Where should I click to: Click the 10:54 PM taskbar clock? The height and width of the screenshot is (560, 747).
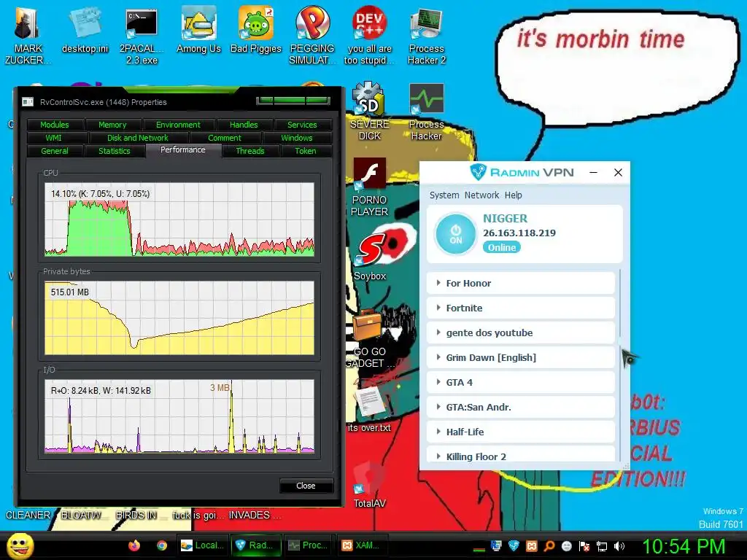tap(684, 546)
